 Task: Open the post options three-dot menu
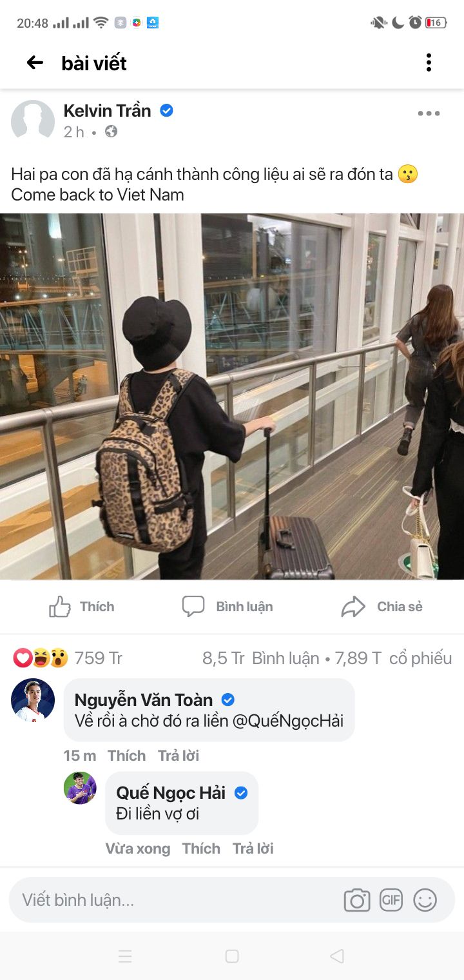pos(429,113)
